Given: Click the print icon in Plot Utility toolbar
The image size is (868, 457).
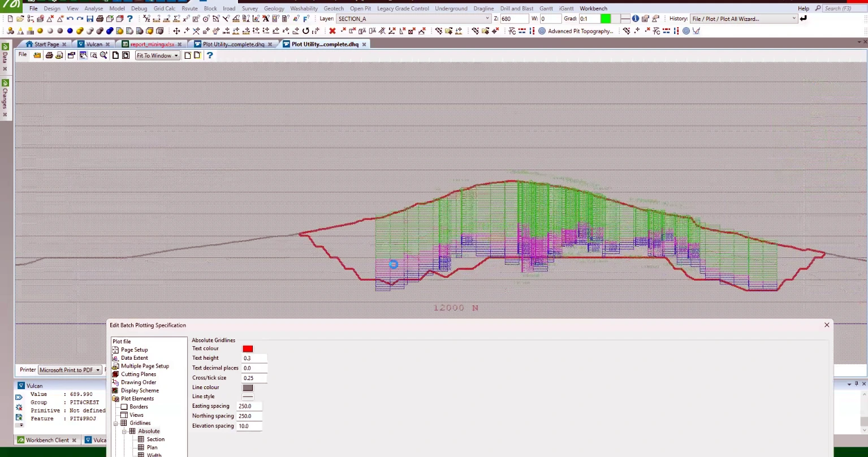Looking at the screenshot, I should tap(49, 55).
